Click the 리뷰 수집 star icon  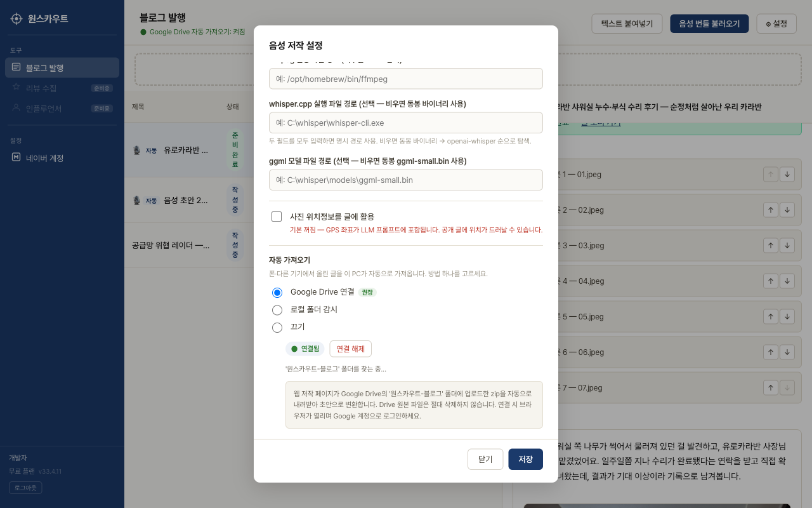click(x=16, y=88)
